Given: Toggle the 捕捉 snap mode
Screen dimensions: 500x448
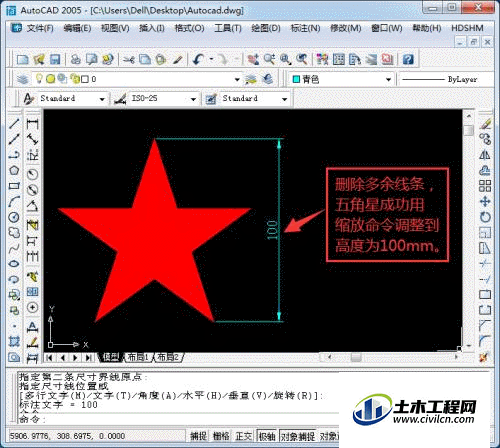Looking at the screenshot, I should coord(198,436).
